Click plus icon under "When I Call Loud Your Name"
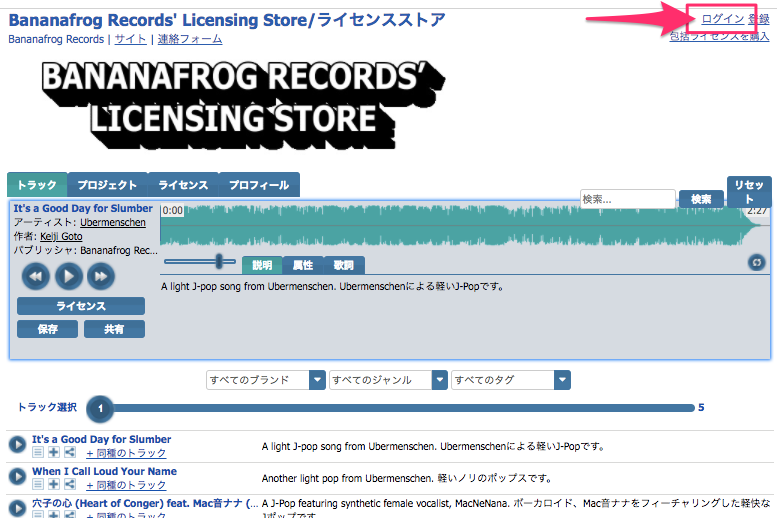The image size is (777, 518). pyautogui.click(x=54, y=486)
